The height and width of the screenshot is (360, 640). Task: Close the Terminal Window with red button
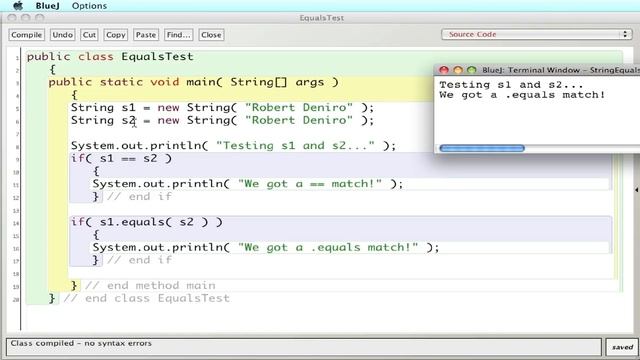[x=444, y=70]
